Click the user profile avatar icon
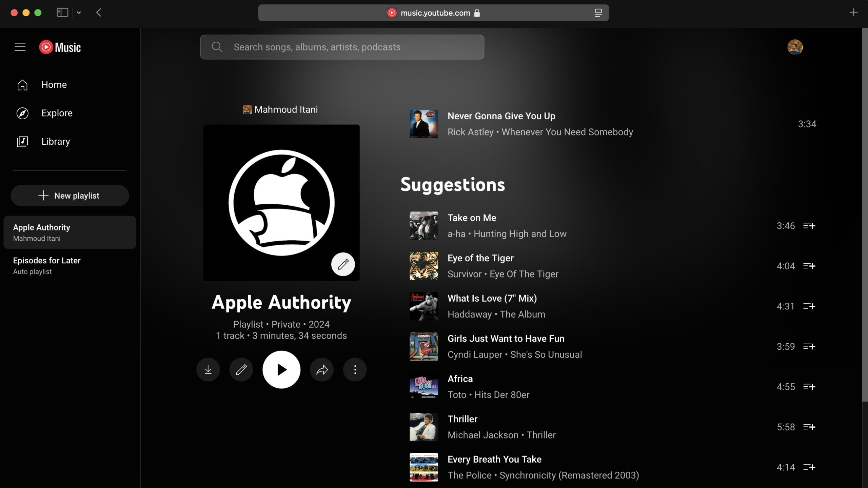This screenshot has height=488, width=868. [x=795, y=46]
